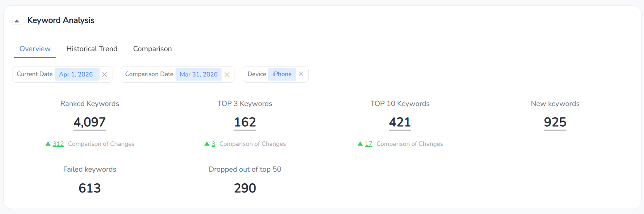Viewport: 644px width, 214px height.
Task: Click the 3 change link under TOP 3
Action: 213,144
